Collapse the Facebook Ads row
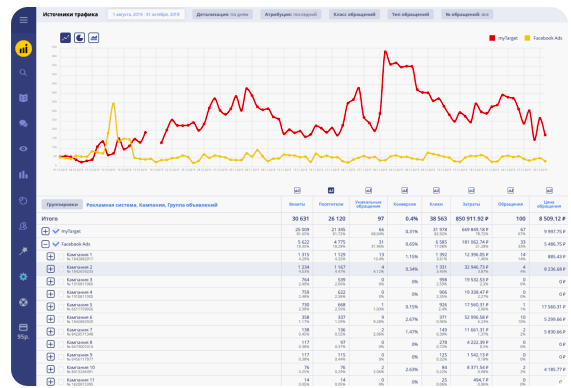571x388 pixels. 45,244
